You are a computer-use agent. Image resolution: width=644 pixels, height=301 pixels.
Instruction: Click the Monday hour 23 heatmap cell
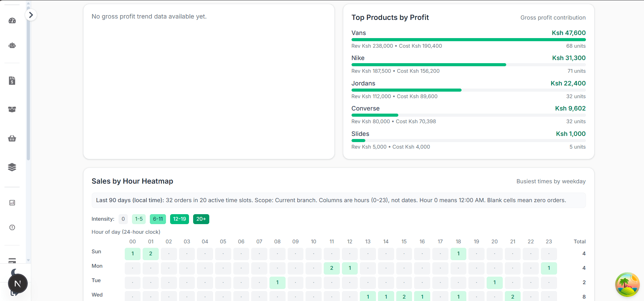click(549, 268)
